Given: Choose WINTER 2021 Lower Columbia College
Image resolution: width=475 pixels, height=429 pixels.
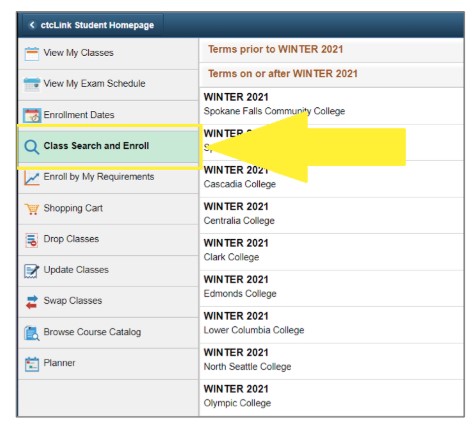Looking at the screenshot, I should click(x=331, y=325).
